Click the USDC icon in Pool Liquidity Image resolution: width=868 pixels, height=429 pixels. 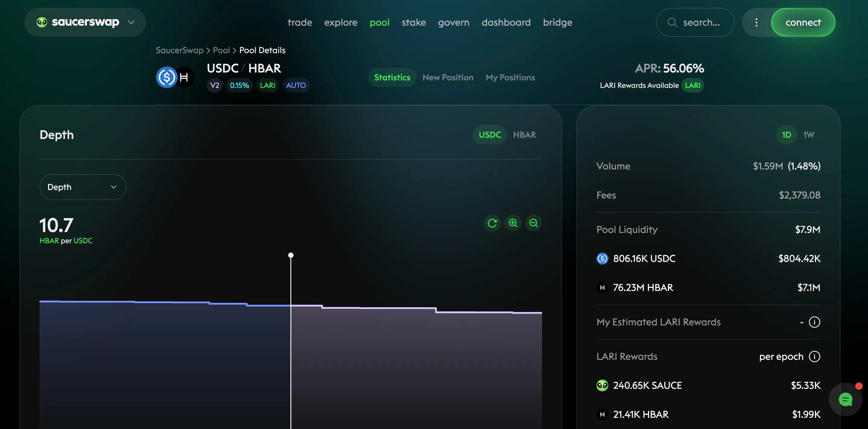pos(602,259)
